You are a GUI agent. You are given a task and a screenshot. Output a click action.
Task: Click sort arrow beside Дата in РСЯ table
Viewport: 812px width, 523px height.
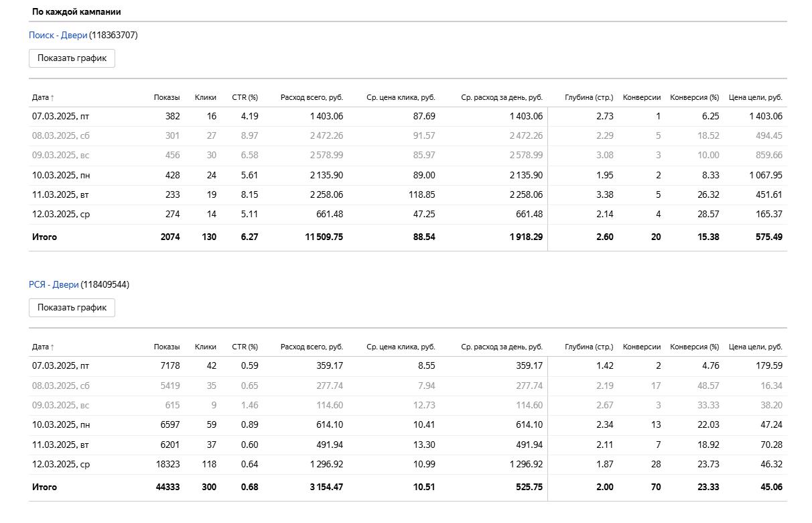(52, 347)
